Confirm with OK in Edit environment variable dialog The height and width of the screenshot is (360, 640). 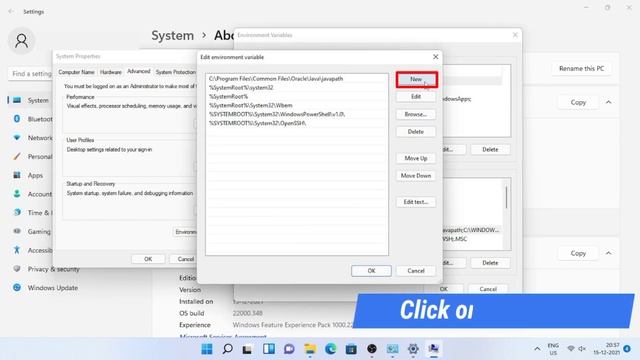(x=371, y=271)
